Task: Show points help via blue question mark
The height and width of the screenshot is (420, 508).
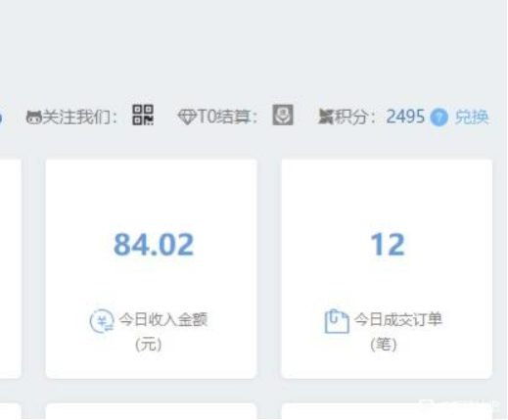Action: (439, 117)
